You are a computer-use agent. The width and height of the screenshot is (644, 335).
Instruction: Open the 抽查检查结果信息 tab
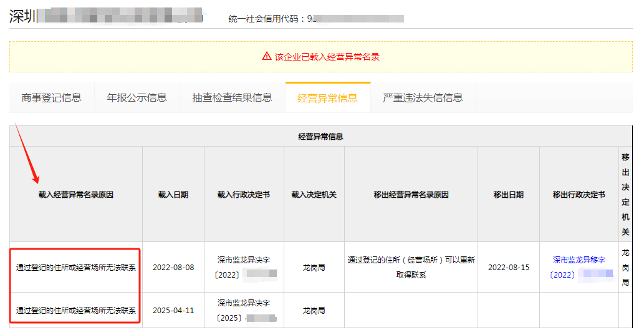(232, 97)
